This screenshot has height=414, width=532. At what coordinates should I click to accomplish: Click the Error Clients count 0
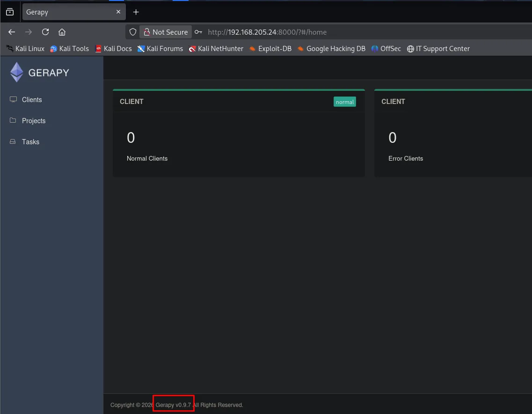click(x=392, y=138)
